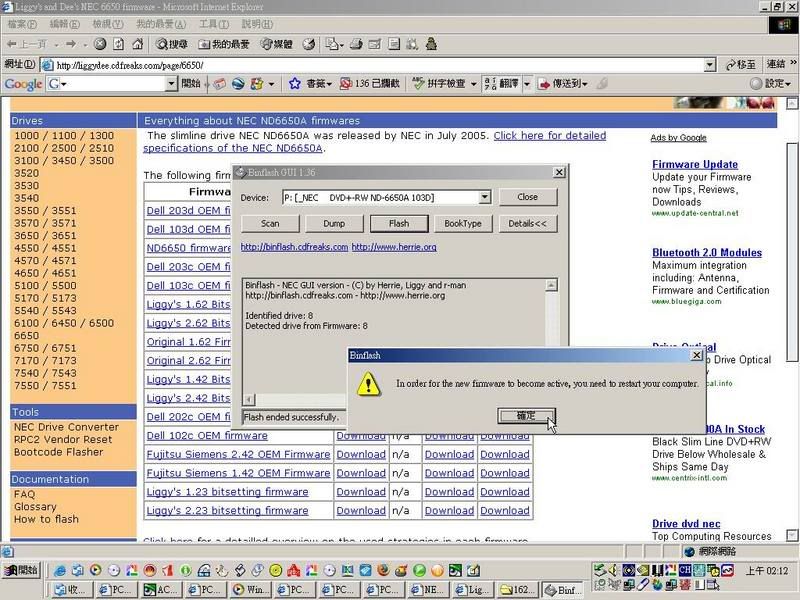Click Download link for Fujitsu Siemens 2.42 firmware

tap(361, 454)
